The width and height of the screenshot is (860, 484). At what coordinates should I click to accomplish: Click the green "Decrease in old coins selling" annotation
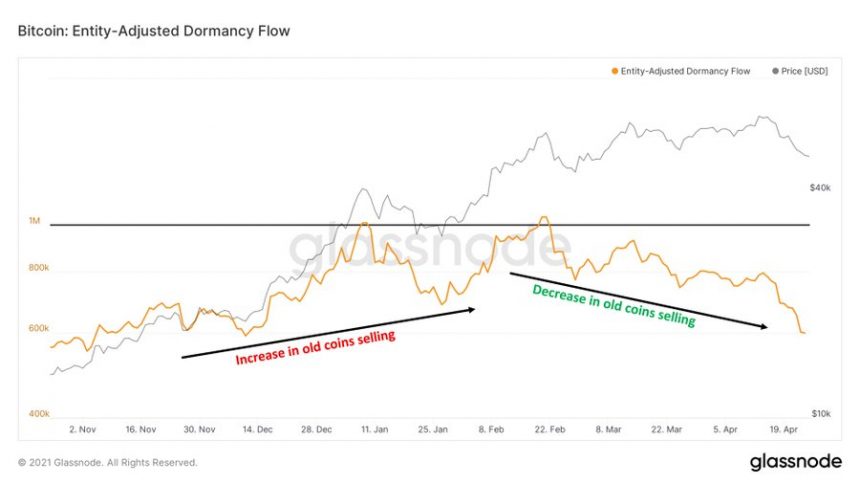tap(613, 305)
